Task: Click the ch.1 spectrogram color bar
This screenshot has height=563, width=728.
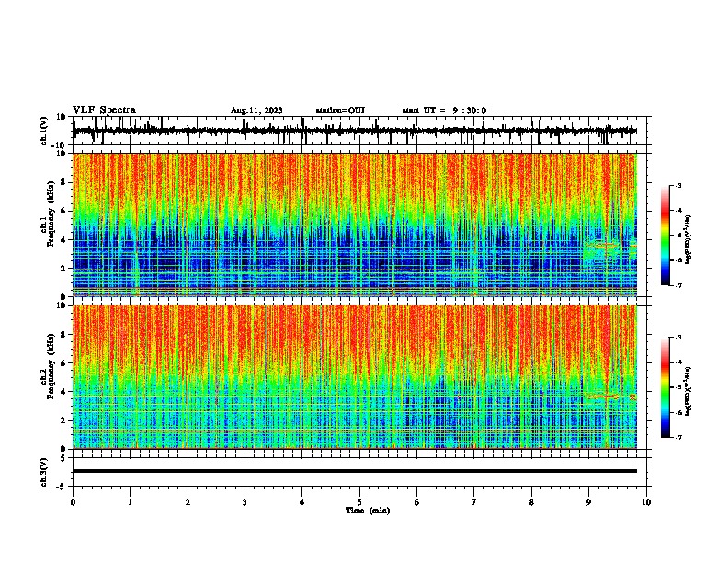Action: pos(665,236)
